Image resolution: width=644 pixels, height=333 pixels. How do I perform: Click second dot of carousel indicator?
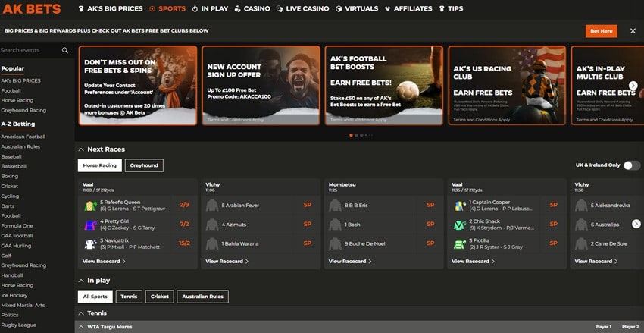click(357, 135)
